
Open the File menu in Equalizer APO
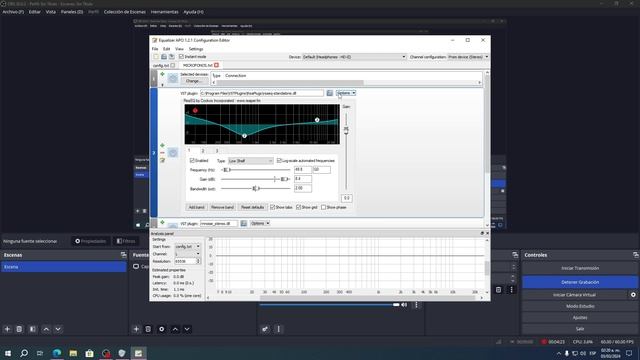[x=155, y=49]
